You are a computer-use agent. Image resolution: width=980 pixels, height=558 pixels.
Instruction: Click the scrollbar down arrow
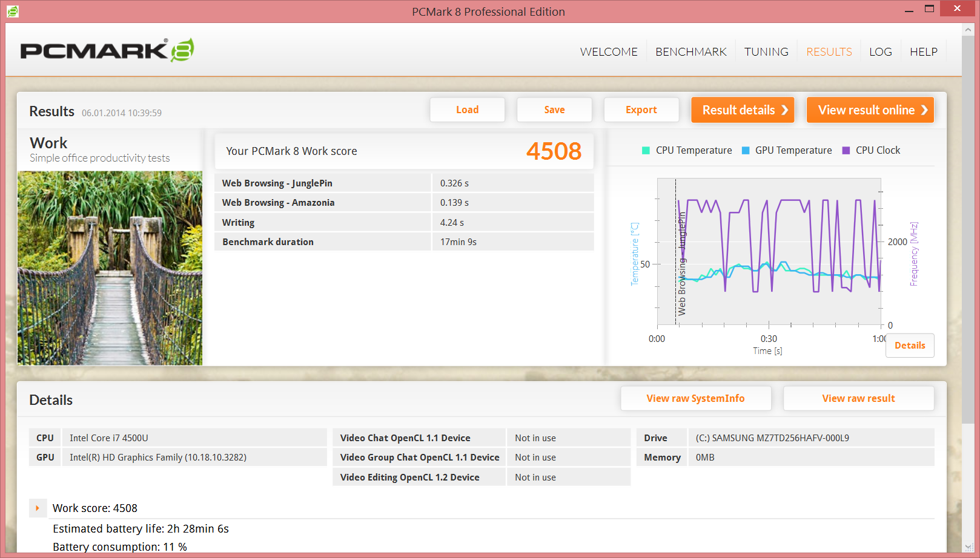click(x=968, y=547)
